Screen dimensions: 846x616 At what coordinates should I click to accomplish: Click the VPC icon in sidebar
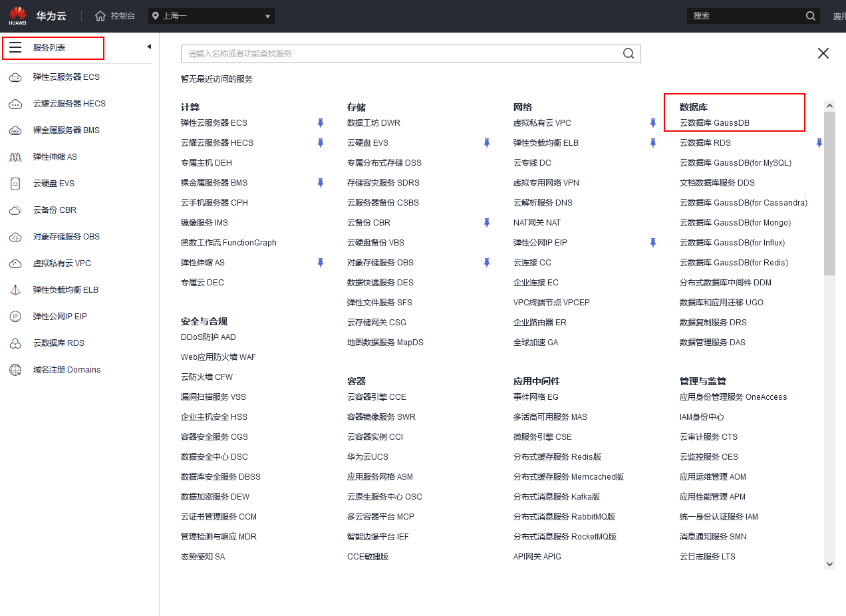click(x=15, y=263)
